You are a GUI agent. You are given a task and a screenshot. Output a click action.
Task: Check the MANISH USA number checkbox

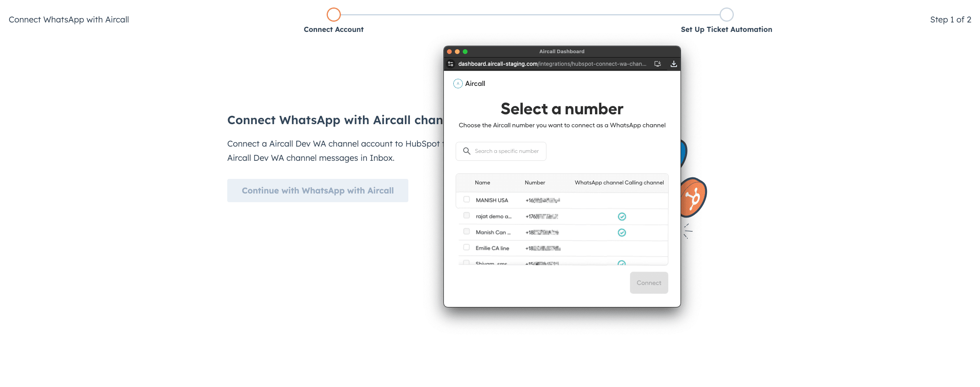(467, 199)
